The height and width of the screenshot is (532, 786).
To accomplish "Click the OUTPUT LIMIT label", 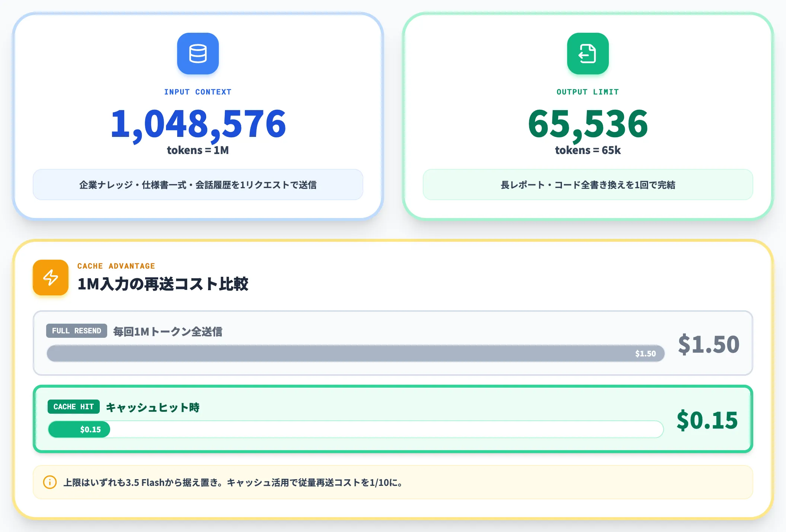I will [588, 92].
